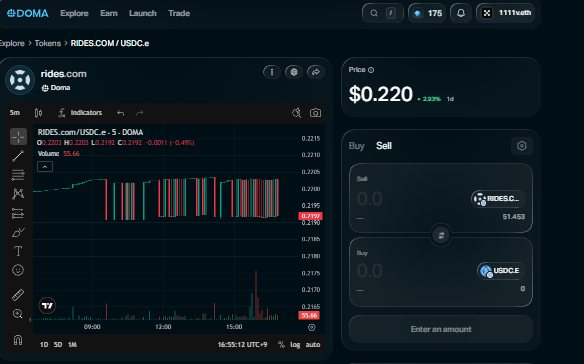Viewport: 584px width, 364px height.
Task: Open swap settings gear icon
Action: 522,146
